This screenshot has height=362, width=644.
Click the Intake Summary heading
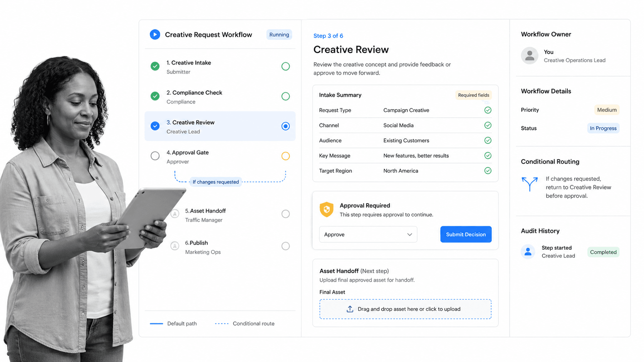[340, 95]
